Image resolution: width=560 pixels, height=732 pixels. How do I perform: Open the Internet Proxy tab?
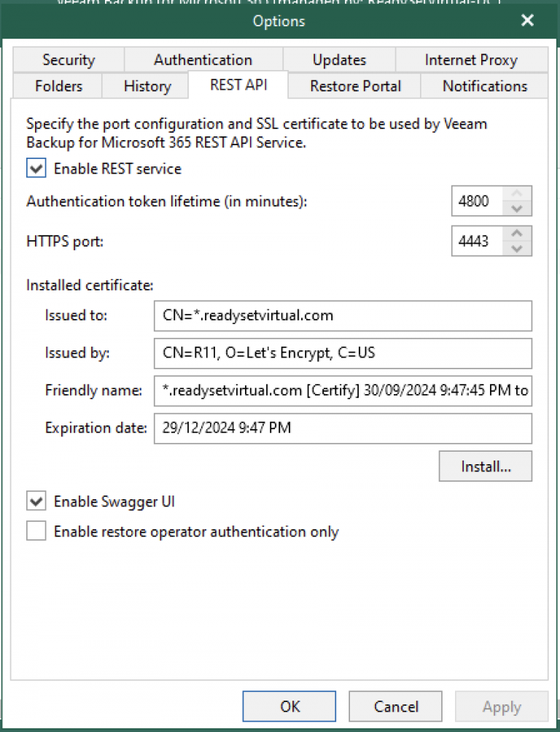point(471,60)
